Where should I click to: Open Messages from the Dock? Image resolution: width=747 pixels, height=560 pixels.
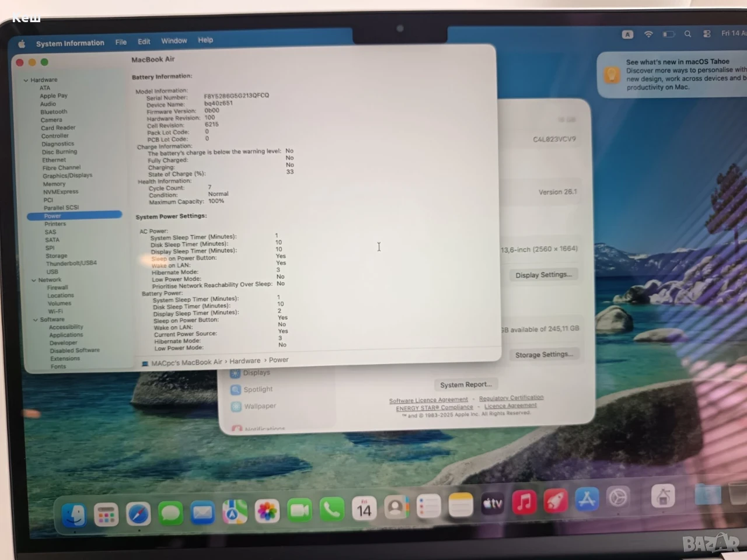pyautogui.click(x=170, y=513)
